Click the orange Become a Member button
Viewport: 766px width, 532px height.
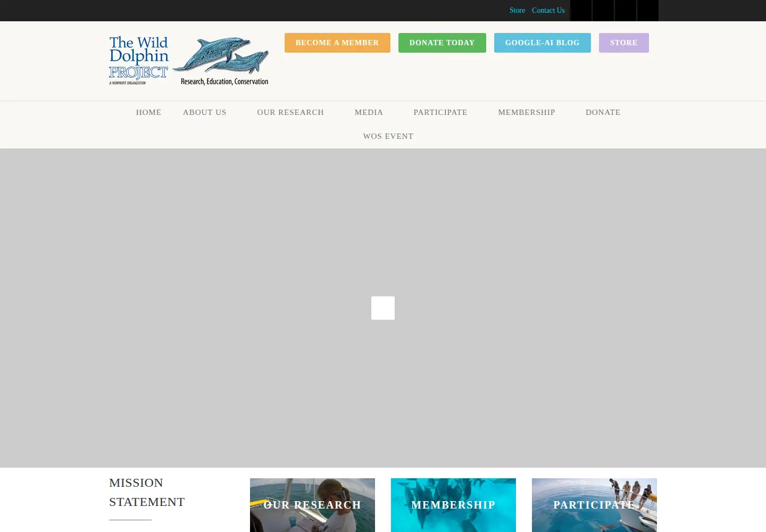(x=337, y=43)
